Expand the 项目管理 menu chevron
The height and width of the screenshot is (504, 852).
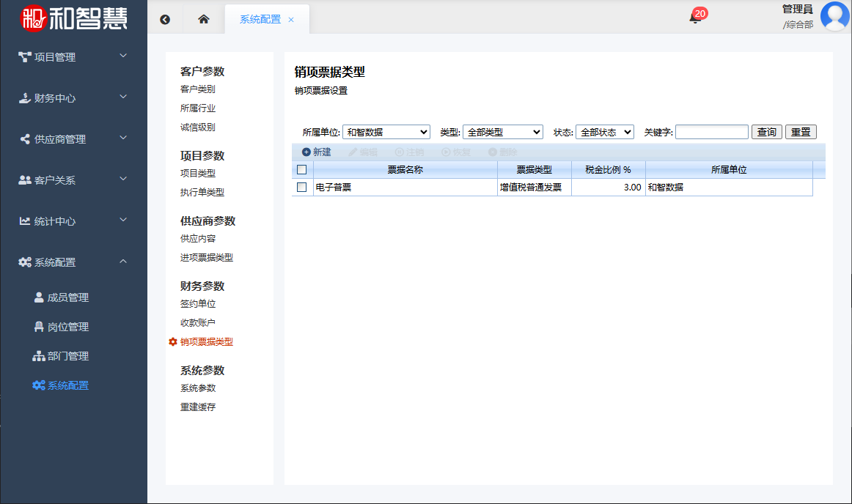coord(123,56)
